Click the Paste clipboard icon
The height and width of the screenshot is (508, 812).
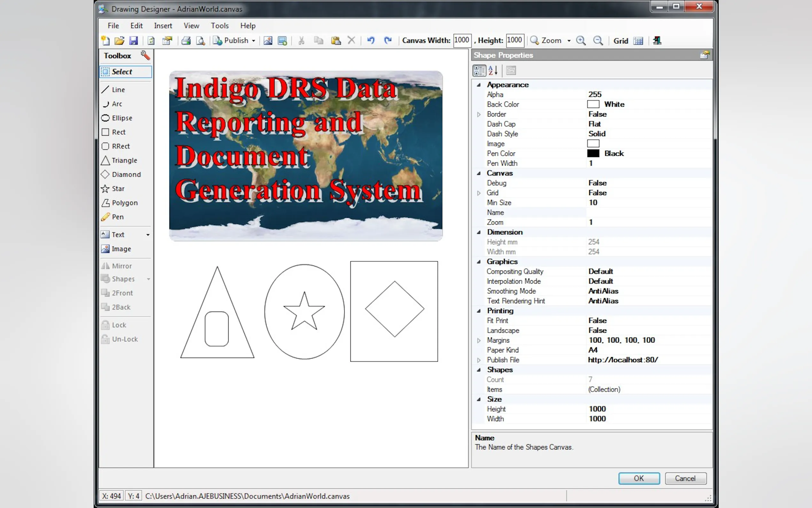click(336, 41)
